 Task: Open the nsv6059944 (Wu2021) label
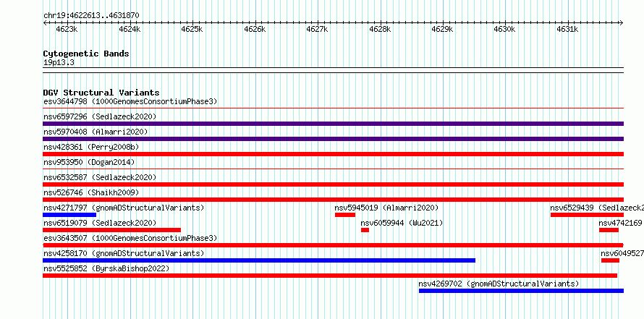402,223
